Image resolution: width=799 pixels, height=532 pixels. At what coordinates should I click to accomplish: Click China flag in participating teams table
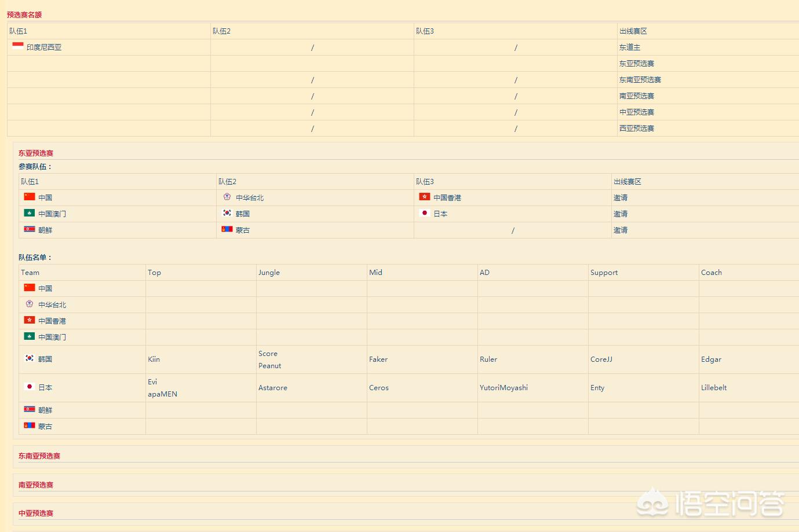pyautogui.click(x=30, y=197)
